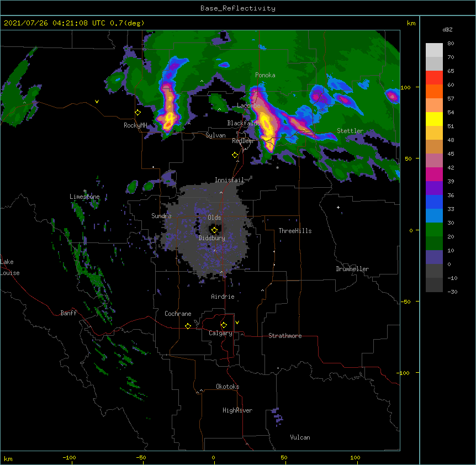Viewport: 476px width, 465px height.
Task: Click the red 60-65 dBZ legend swatch
Action: (x=434, y=78)
